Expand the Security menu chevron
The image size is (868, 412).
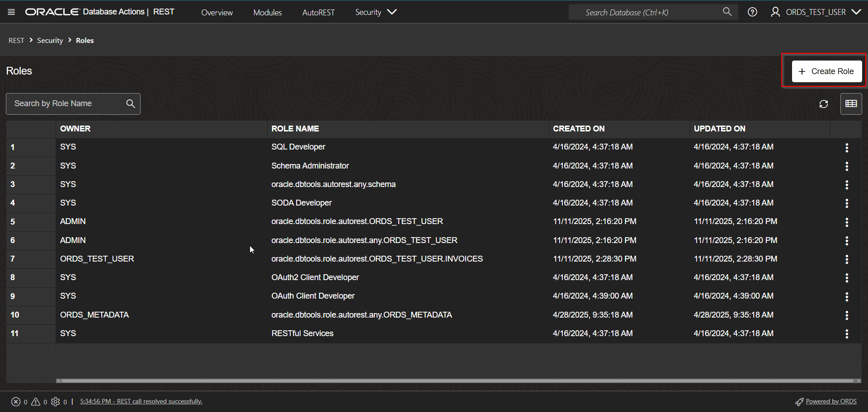point(392,12)
